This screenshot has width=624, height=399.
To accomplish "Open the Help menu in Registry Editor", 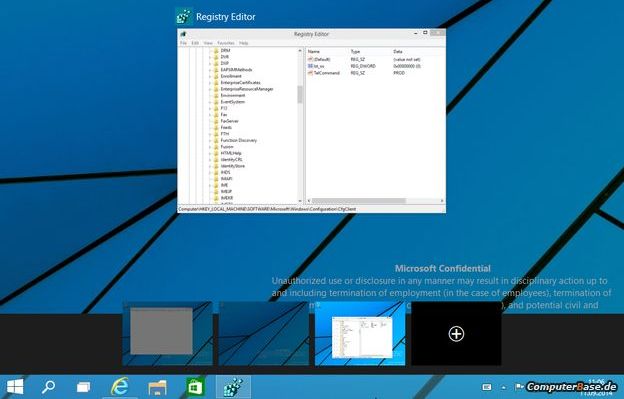I will coord(244,43).
